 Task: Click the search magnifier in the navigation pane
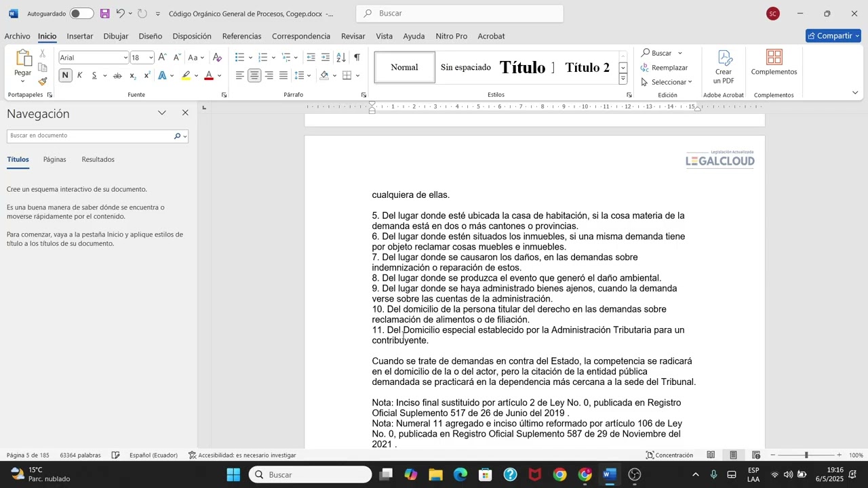point(177,136)
